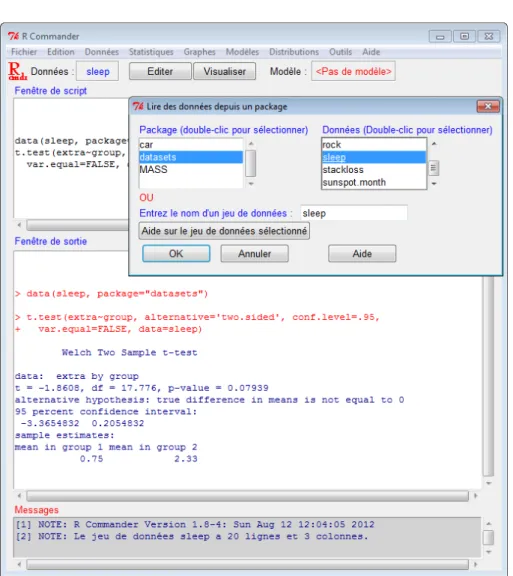The height and width of the screenshot is (576, 513).
Task: Click the '<Pas de modèle>' model button
Action: point(354,71)
